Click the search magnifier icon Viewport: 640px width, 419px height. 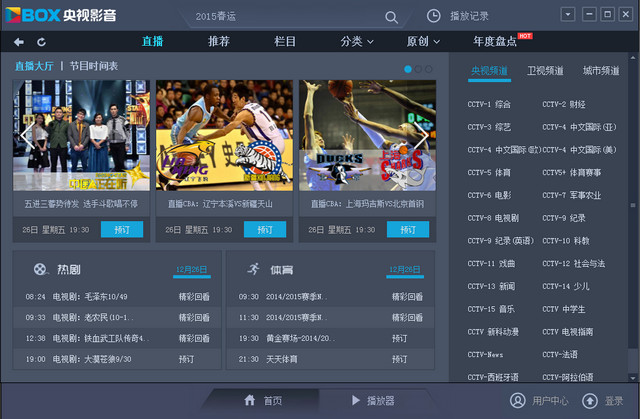391,17
